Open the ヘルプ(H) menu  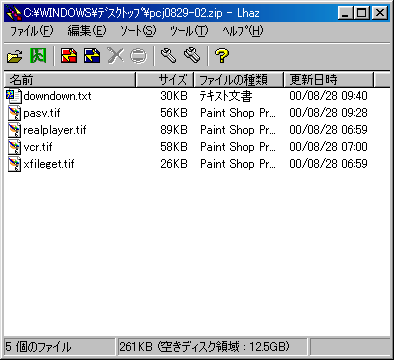pyautogui.click(x=243, y=31)
